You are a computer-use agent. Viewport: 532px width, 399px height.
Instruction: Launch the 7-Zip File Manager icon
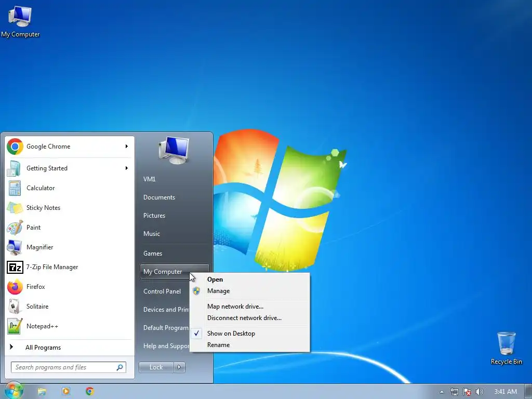point(15,268)
